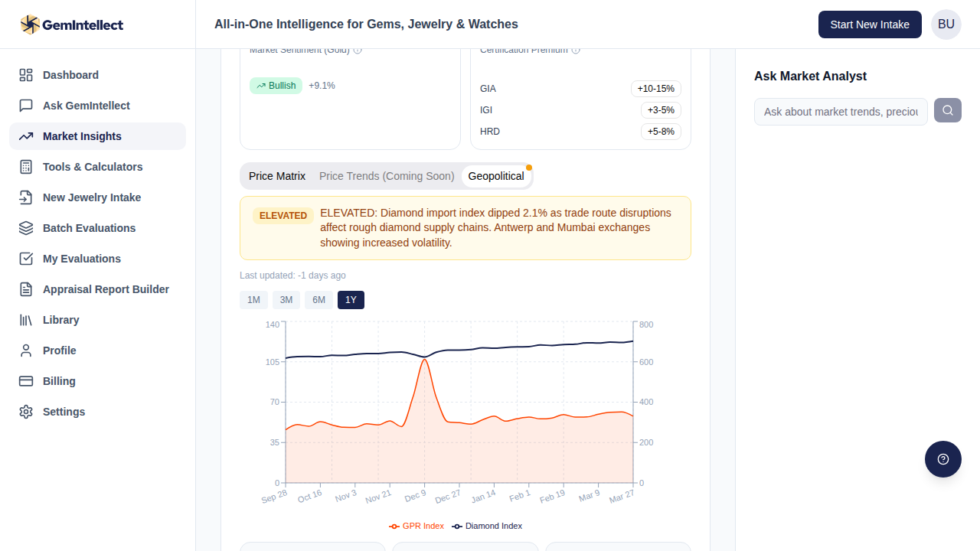Open the Library books icon
The width and height of the screenshot is (980, 551).
26,320
